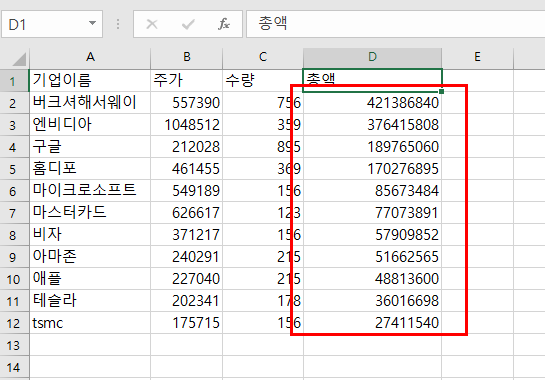The image size is (545, 380).
Task: Click the cell with value 36016698
Action: (372, 301)
